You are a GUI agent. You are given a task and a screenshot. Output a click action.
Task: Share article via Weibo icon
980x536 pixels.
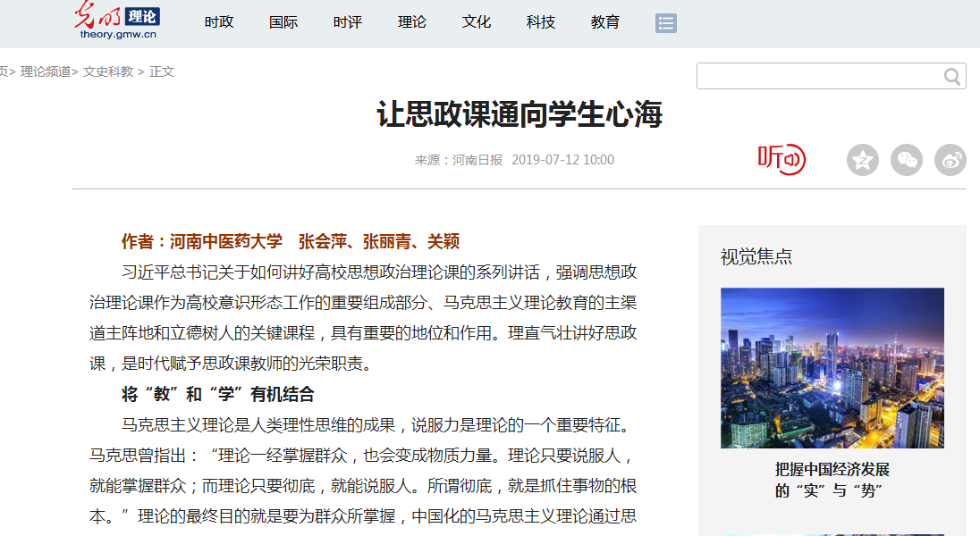pos(950,160)
